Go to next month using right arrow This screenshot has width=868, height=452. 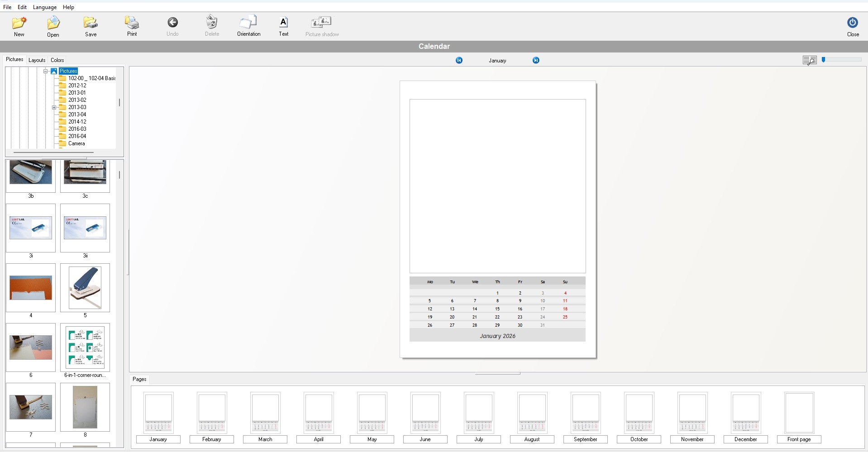tap(536, 60)
